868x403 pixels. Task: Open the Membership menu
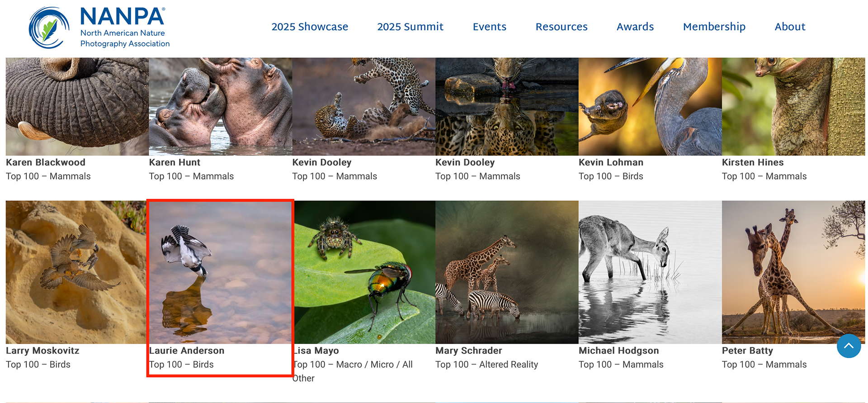[714, 27]
